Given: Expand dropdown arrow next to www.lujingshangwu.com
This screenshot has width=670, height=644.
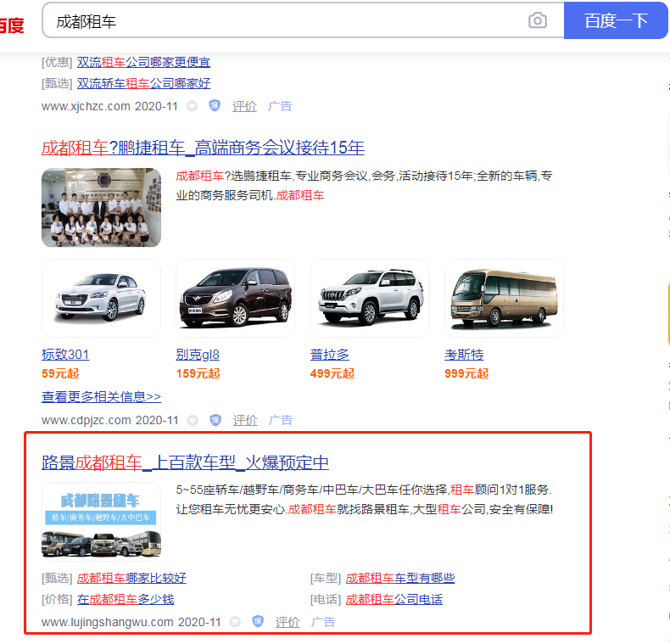Looking at the screenshot, I should click(x=235, y=622).
